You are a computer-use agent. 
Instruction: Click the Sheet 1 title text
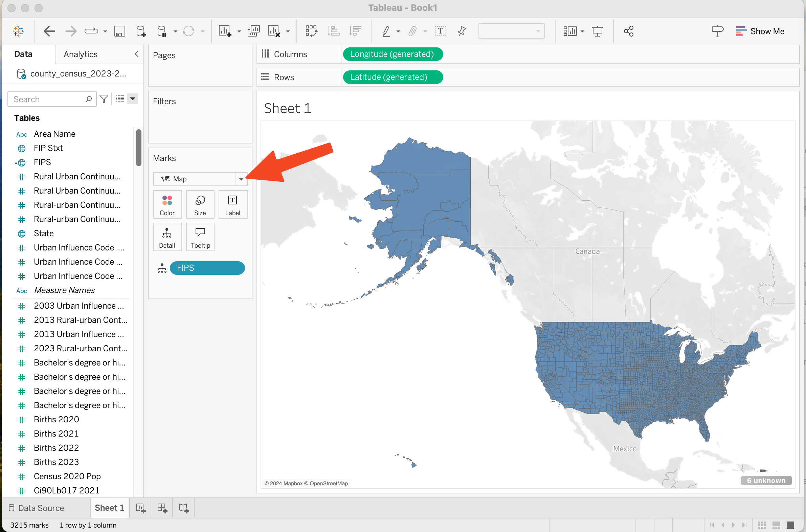click(x=288, y=108)
